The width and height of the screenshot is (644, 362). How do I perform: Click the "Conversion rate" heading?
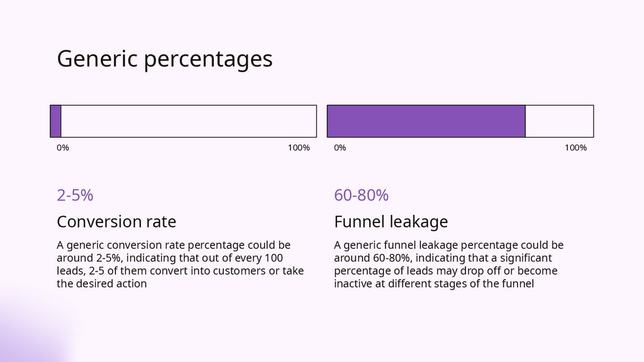pos(116,222)
